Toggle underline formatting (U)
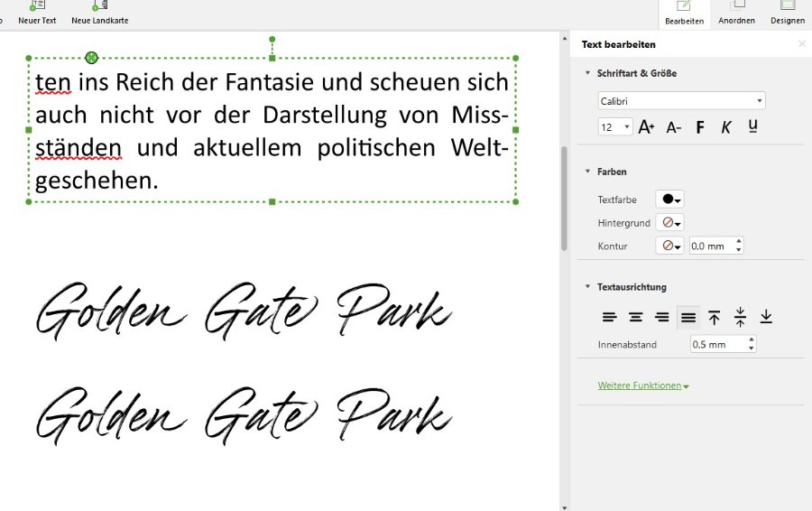Image resolution: width=812 pixels, height=511 pixels. click(x=753, y=125)
